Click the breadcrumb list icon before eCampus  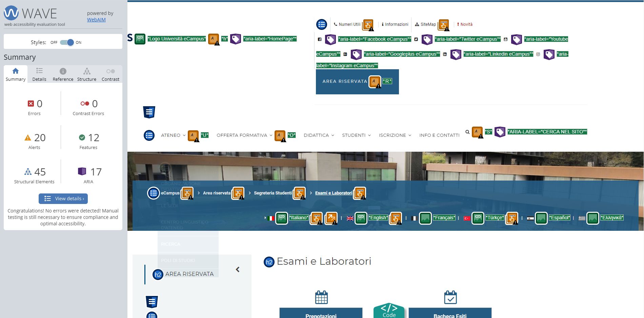click(153, 193)
